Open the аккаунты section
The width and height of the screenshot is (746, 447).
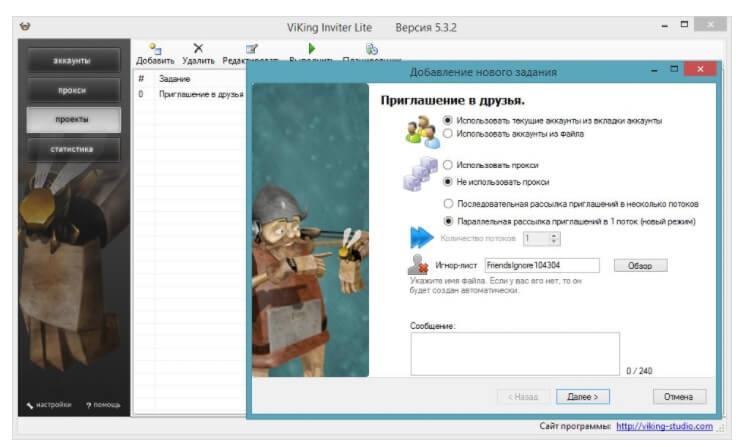point(72,60)
